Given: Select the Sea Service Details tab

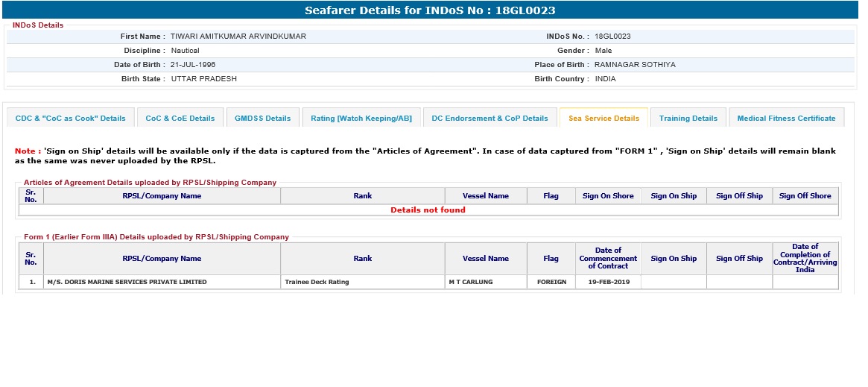Looking at the screenshot, I should pos(604,118).
